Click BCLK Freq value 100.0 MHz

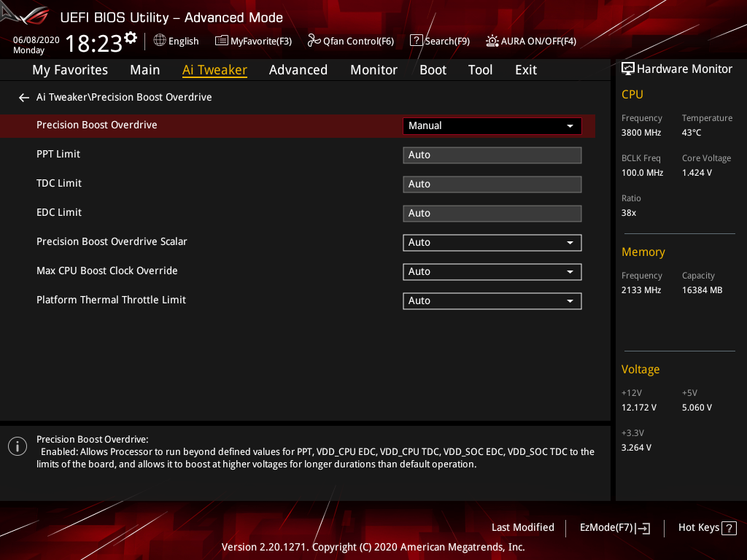(642, 173)
